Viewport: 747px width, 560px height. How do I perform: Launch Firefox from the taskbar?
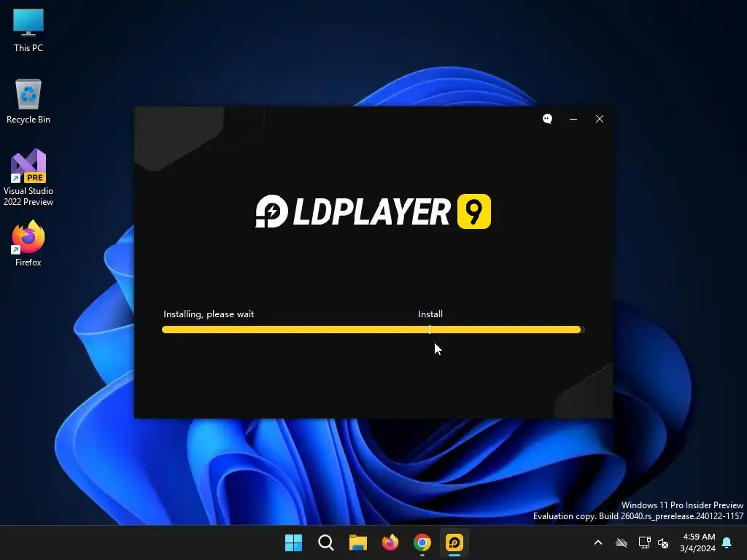(390, 542)
